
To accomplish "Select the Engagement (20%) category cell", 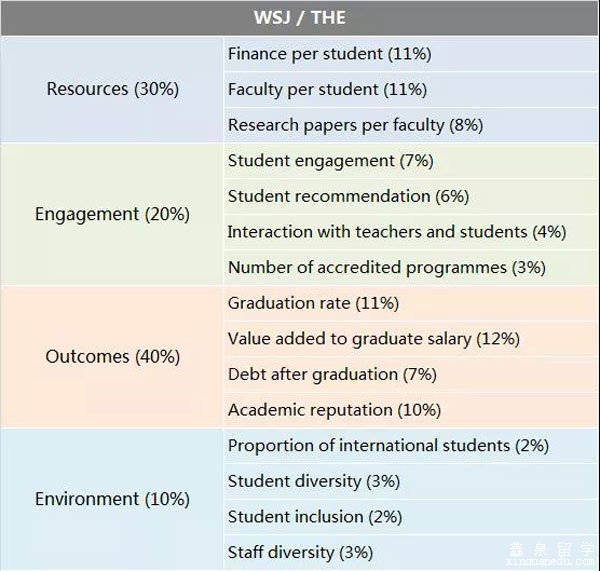I will click(x=112, y=214).
